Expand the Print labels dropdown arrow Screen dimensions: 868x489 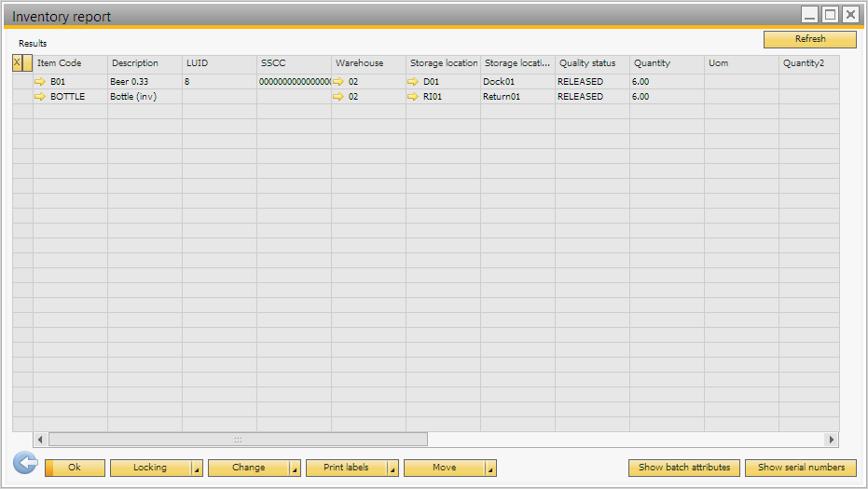[393, 469]
